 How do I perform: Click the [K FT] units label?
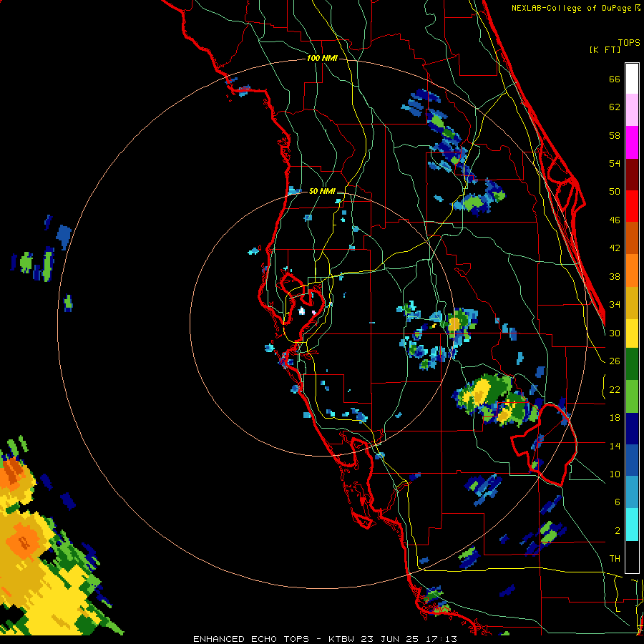click(x=605, y=49)
